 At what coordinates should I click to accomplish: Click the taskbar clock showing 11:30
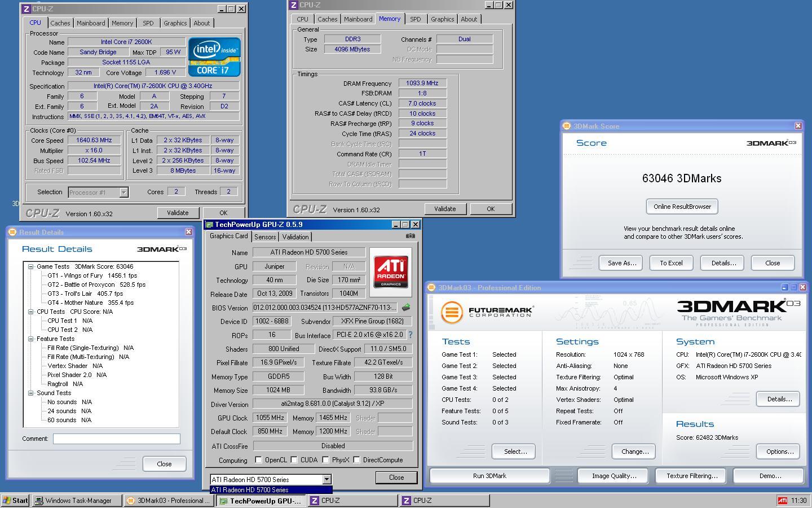point(798,501)
